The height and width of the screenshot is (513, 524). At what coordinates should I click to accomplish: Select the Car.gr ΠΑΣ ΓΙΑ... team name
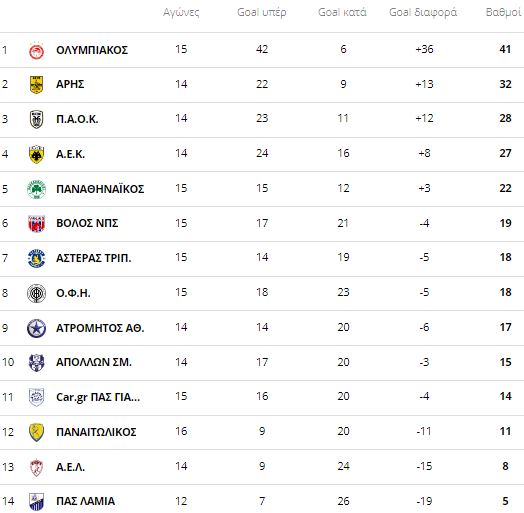pos(98,397)
